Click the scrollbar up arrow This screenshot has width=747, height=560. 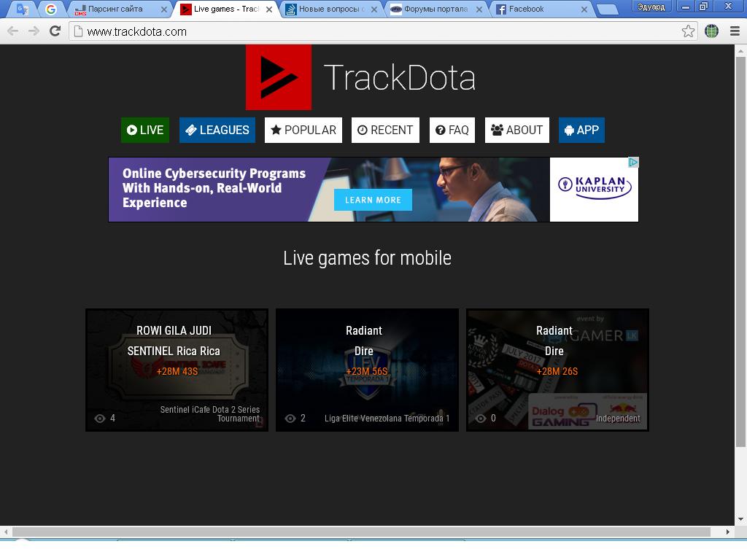coord(740,50)
